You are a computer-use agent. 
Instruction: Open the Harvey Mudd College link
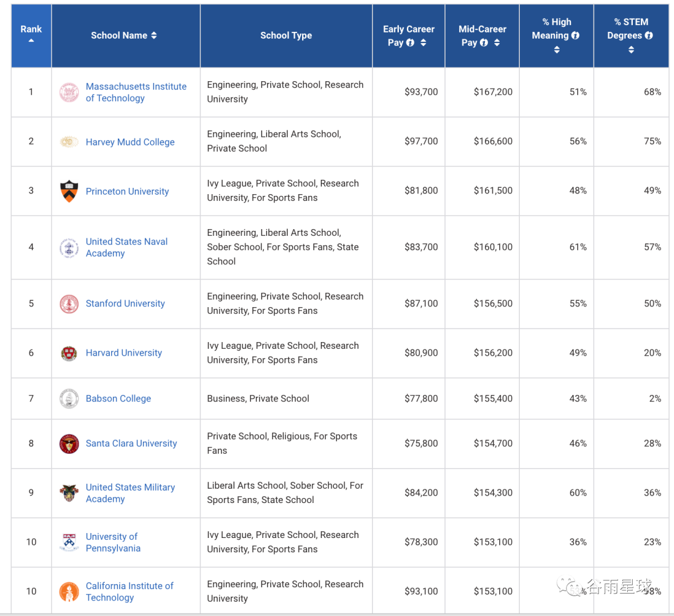(130, 142)
